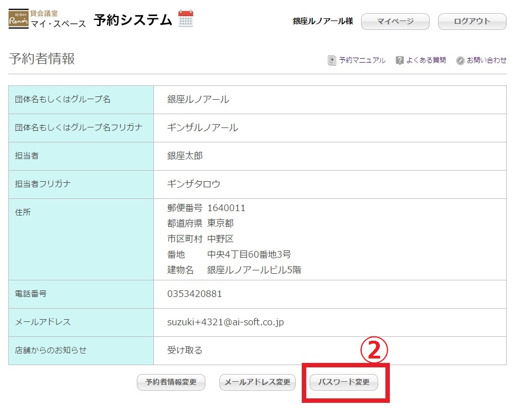
Task: Click the よくある質問 question mark icon
Action: pyautogui.click(x=399, y=60)
